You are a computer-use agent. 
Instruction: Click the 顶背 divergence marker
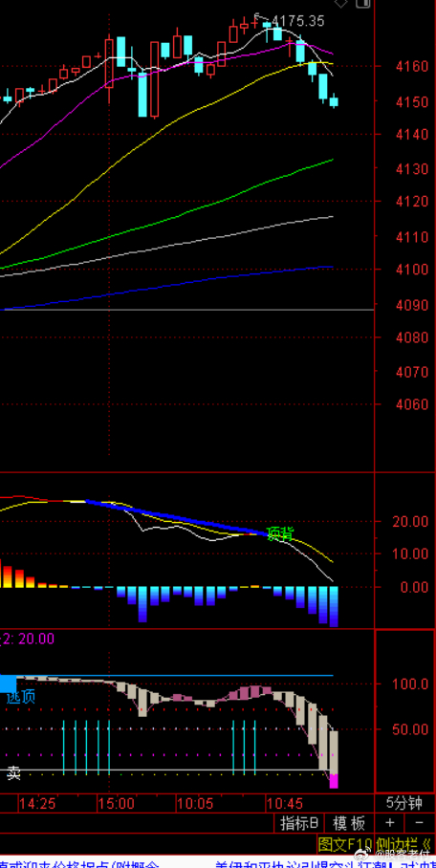[280, 533]
